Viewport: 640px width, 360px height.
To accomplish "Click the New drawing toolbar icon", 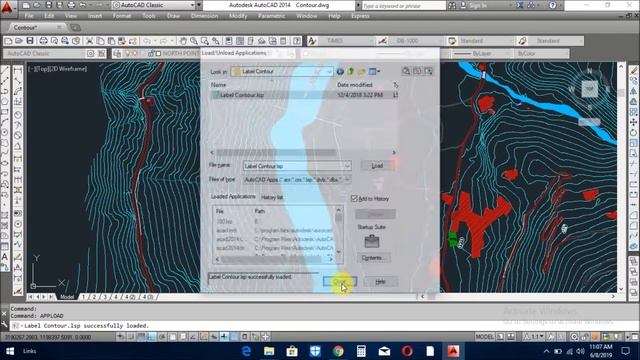I will (x=8, y=41).
